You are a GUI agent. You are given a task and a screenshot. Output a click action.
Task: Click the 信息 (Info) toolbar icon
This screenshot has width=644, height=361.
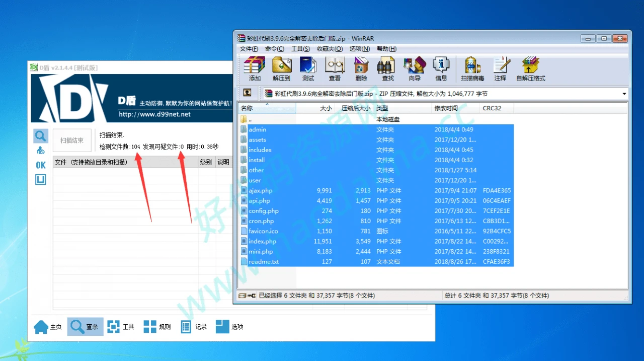441,68
